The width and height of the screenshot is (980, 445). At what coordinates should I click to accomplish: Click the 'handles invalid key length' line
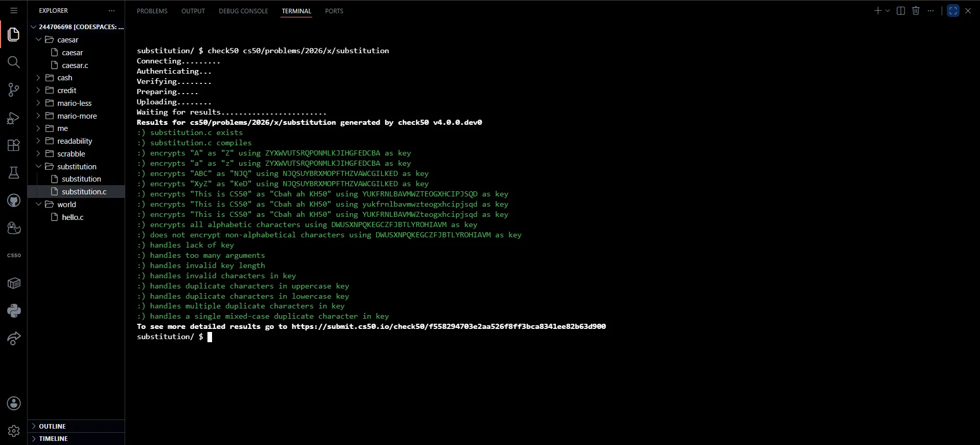click(x=201, y=265)
